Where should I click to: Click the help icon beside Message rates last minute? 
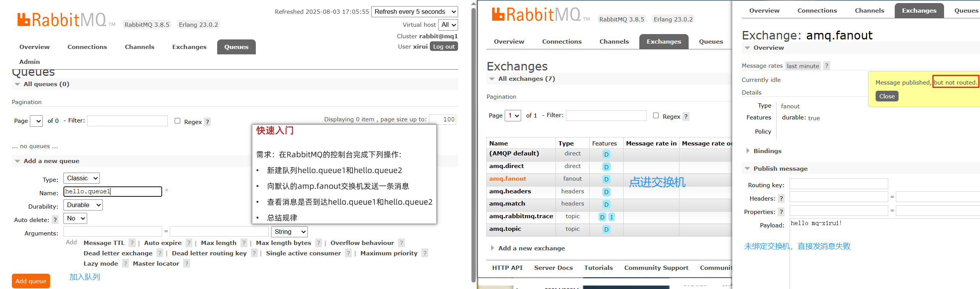[x=827, y=65]
